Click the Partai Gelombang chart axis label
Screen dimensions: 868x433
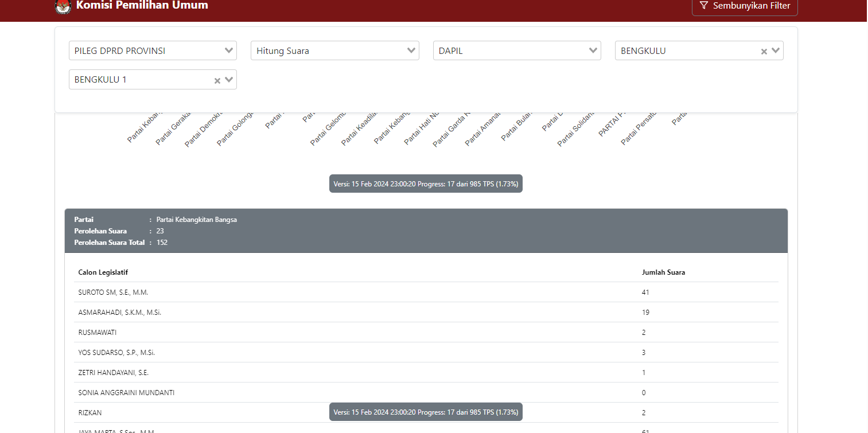pyautogui.click(x=327, y=128)
